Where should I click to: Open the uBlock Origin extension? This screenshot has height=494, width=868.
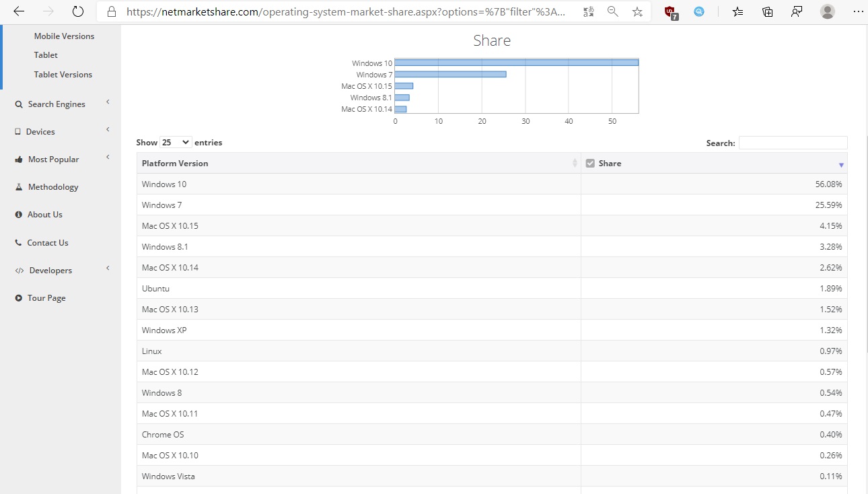670,11
